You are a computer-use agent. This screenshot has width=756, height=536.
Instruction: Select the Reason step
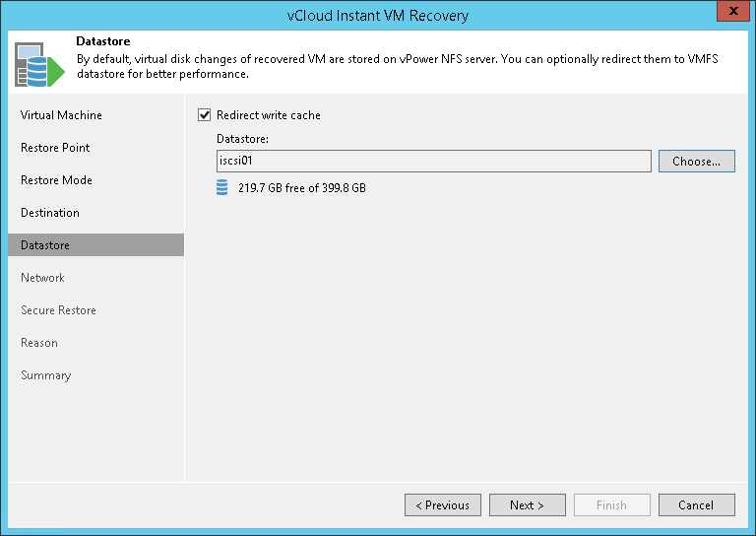click(39, 343)
